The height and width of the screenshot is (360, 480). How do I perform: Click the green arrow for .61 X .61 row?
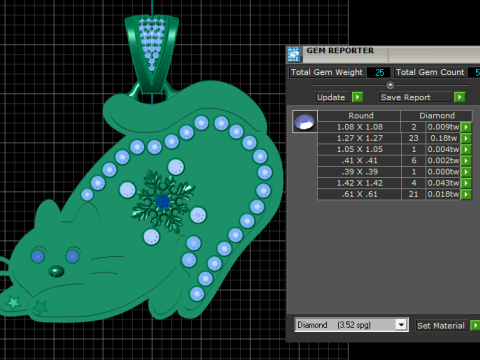tap(466, 194)
